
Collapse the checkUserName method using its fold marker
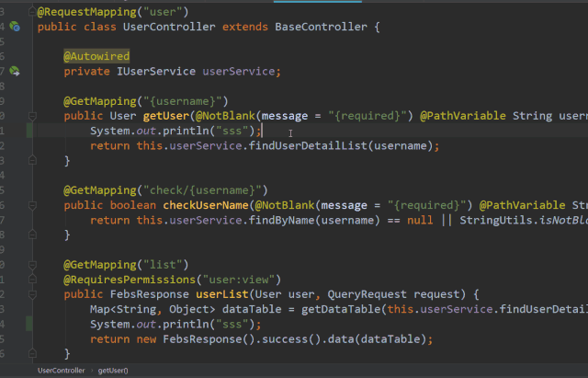click(x=32, y=205)
